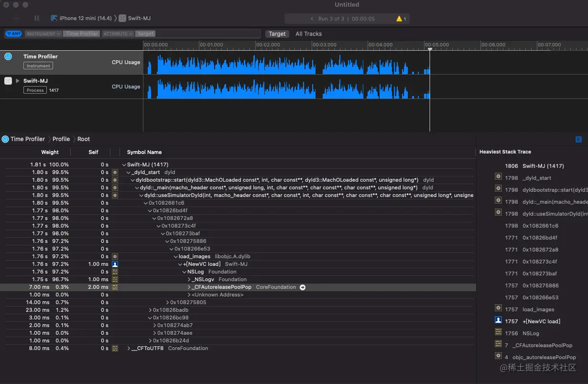Select _dyld_start in Heaviest Stack Trace

(537, 178)
